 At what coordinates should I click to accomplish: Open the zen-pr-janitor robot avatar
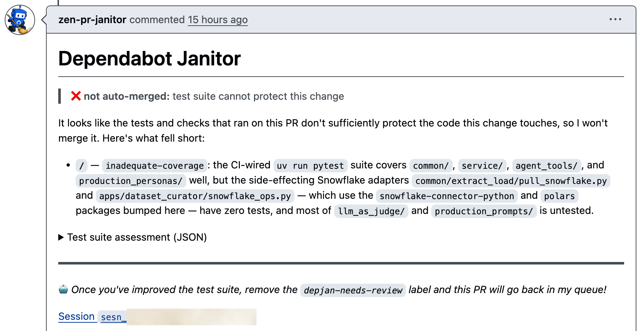pyautogui.click(x=20, y=20)
